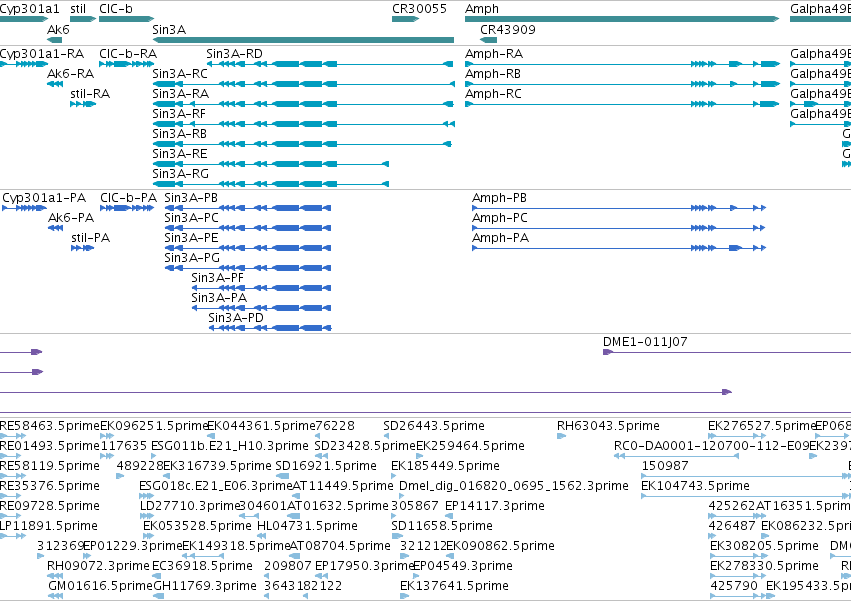Screen dimensions: 851x601
Task: Select the Ak6-PA protein label
Action: pyautogui.click(x=71, y=218)
